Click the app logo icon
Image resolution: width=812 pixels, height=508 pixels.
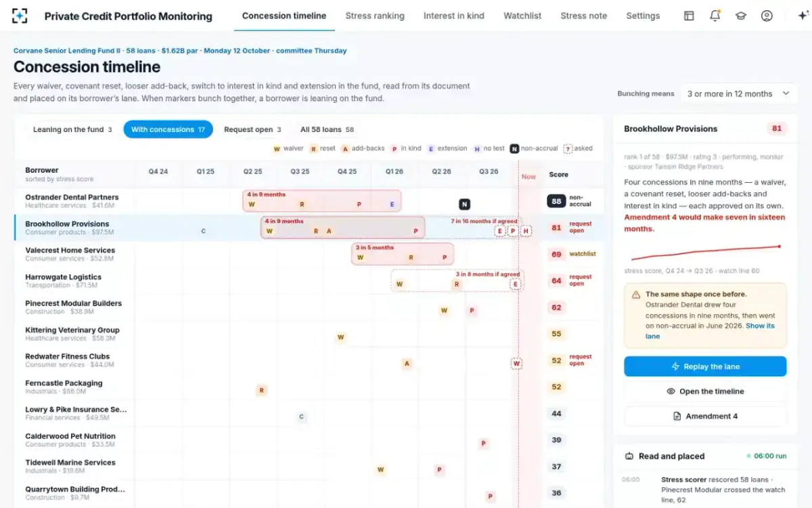[x=20, y=16]
